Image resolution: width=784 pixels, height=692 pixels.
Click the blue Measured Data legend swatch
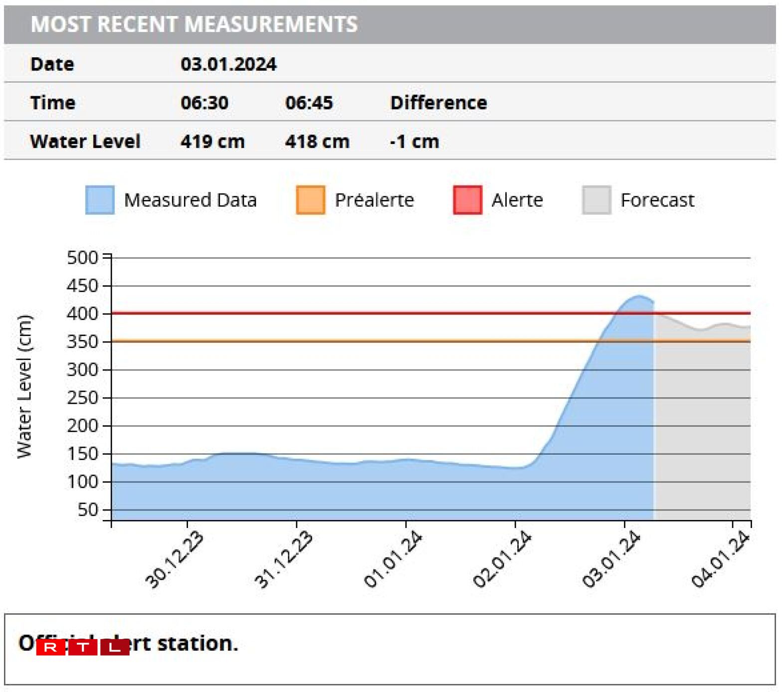(x=100, y=200)
